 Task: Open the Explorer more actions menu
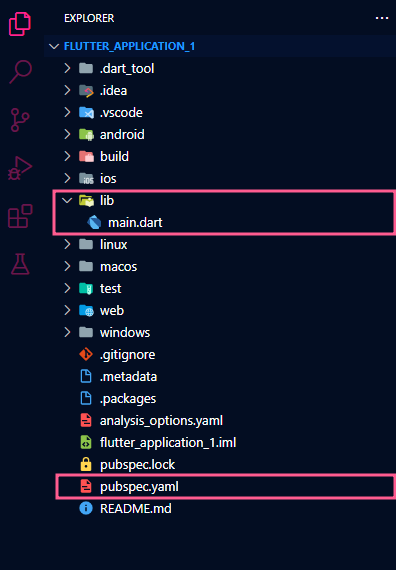(382, 18)
